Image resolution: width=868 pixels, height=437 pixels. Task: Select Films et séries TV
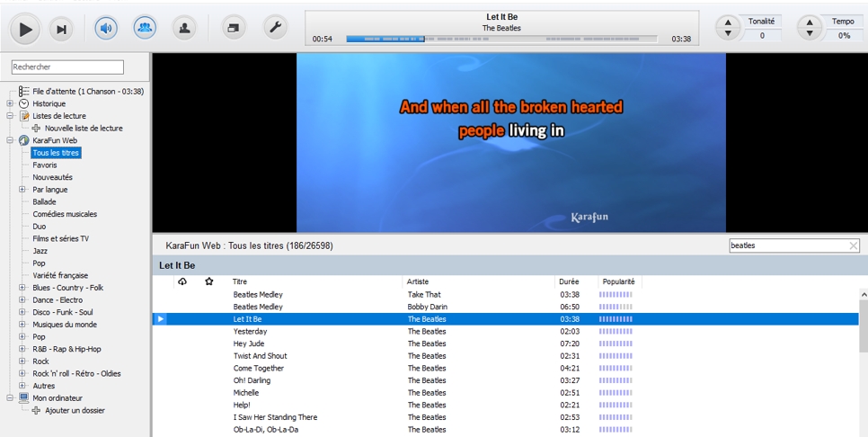[60, 238]
